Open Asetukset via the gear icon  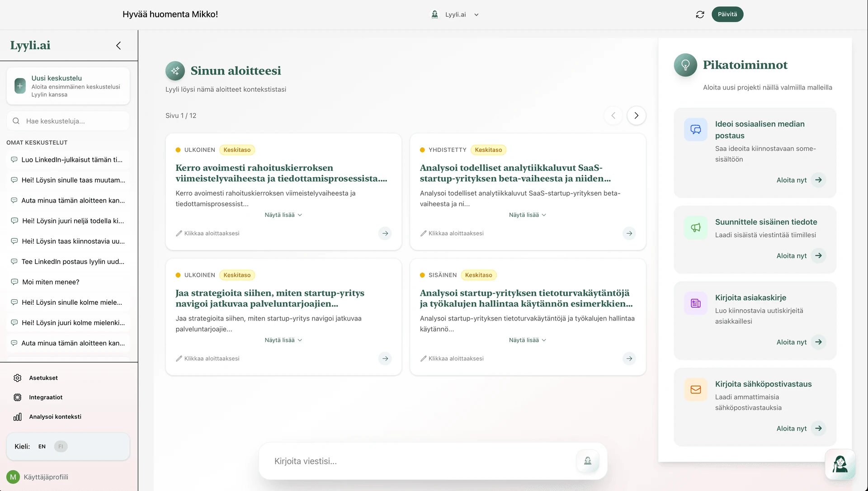(17, 378)
